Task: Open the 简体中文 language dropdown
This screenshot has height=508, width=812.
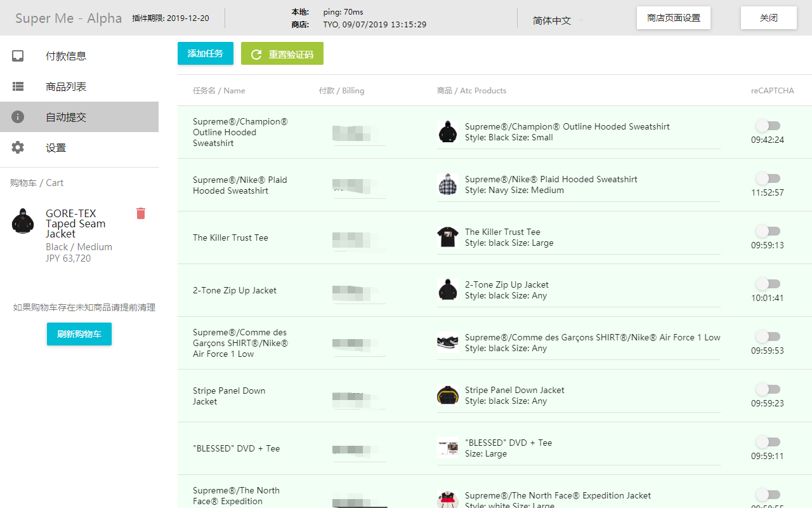Action: (x=558, y=20)
